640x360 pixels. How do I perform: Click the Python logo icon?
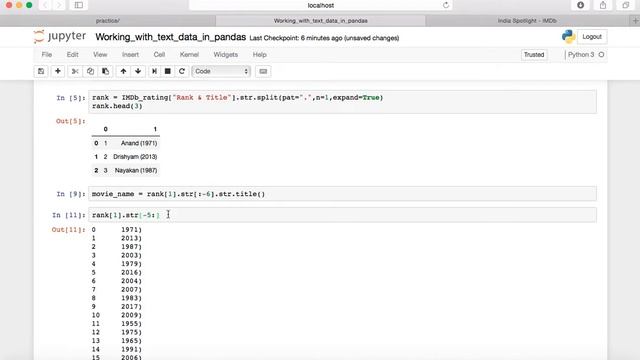coord(568,37)
